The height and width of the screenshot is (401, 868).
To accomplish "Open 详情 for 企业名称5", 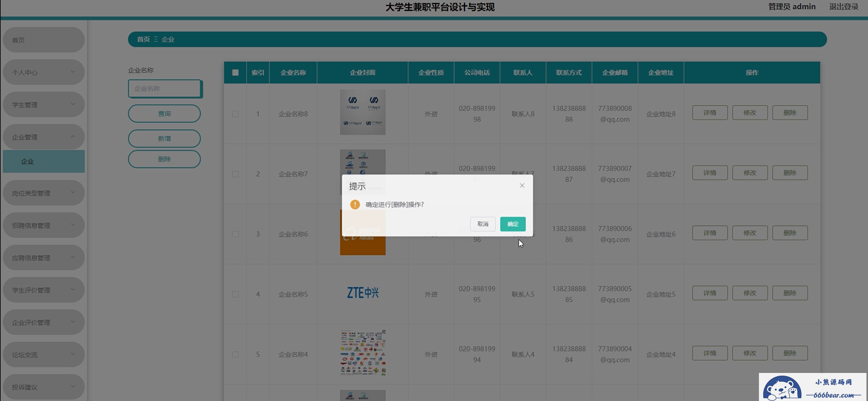I will [710, 293].
